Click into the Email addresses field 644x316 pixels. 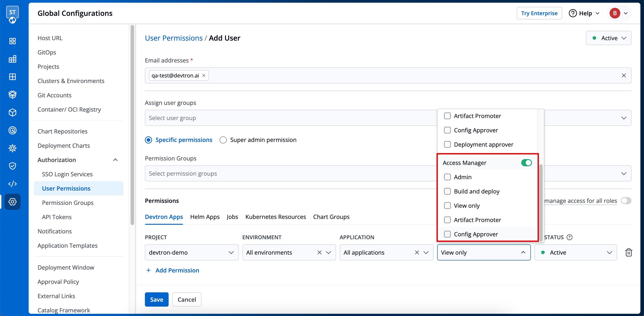[388, 75]
